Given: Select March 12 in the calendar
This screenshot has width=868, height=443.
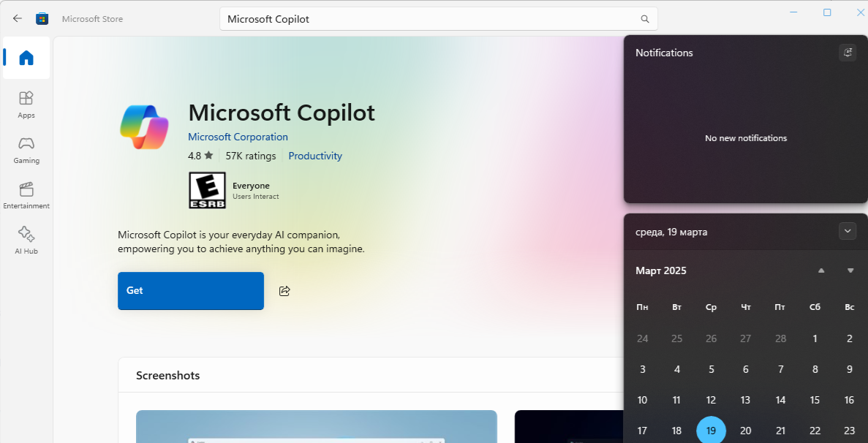Looking at the screenshot, I should [x=712, y=400].
